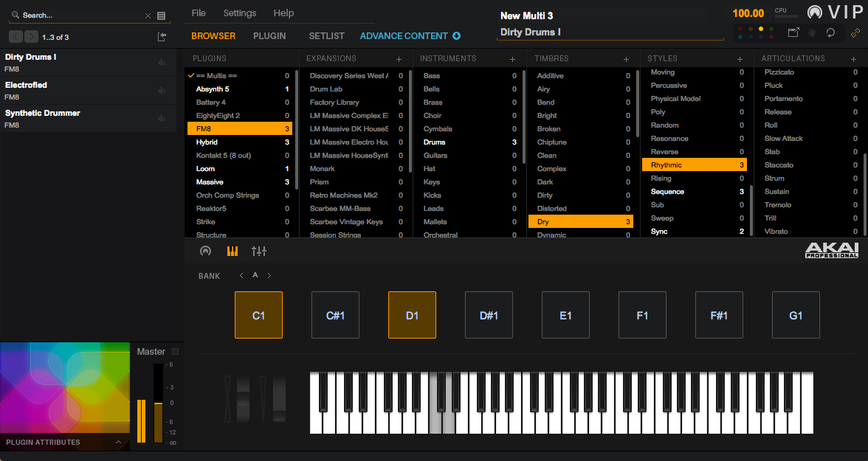The image size is (868, 461).
Task: Toggle the Master checkbox
Action: tap(176, 351)
